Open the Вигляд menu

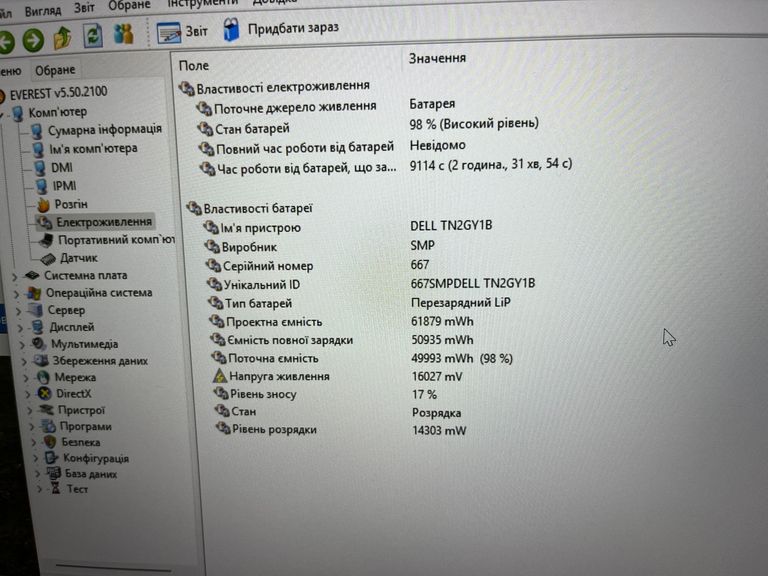click(x=43, y=10)
